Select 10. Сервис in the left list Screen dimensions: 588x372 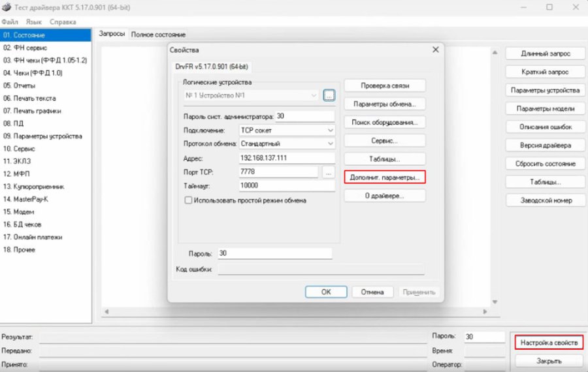(x=45, y=149)
